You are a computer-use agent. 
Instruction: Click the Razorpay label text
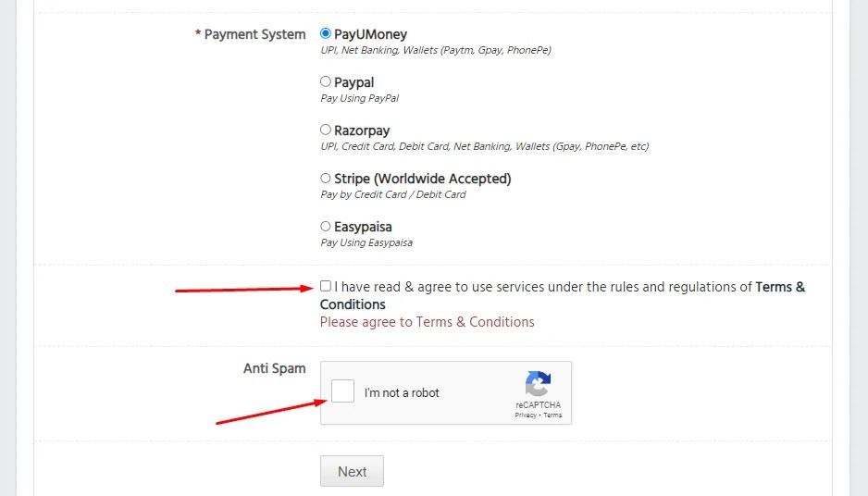coord(362,130)
